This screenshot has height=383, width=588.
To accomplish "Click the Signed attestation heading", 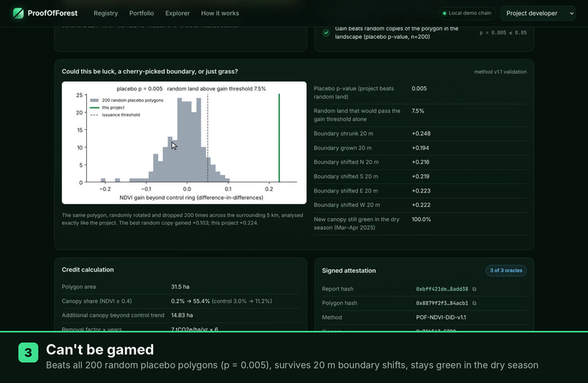I will click(349, 271).
